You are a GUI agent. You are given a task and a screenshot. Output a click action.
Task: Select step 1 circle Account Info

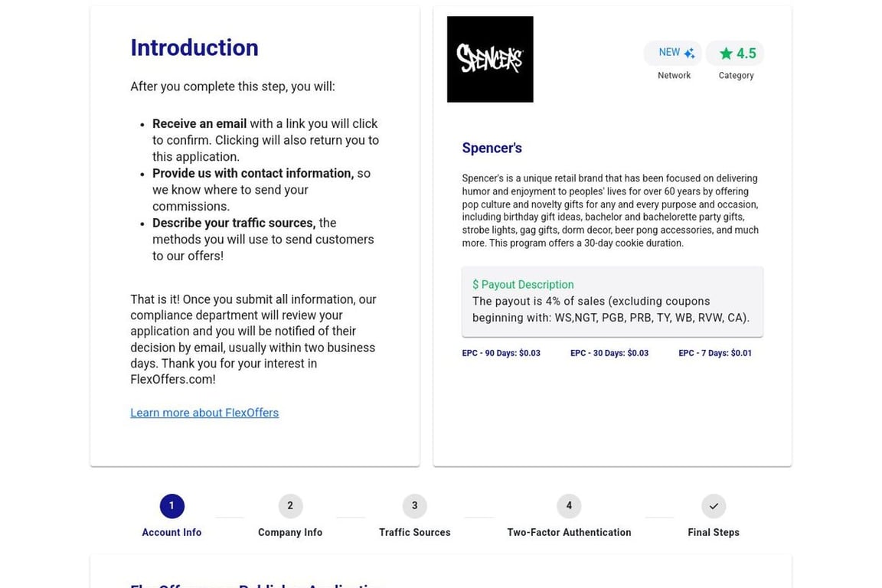pyautogui.click(x=171, y=506)
